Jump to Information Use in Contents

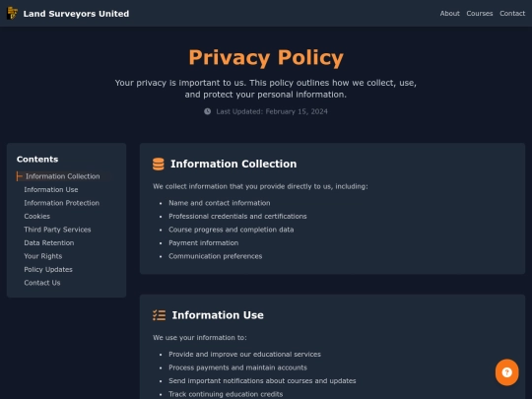tap(51, 190)
